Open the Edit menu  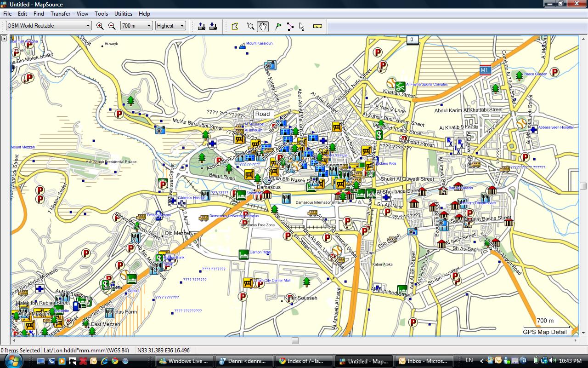[x=23, y=14]
